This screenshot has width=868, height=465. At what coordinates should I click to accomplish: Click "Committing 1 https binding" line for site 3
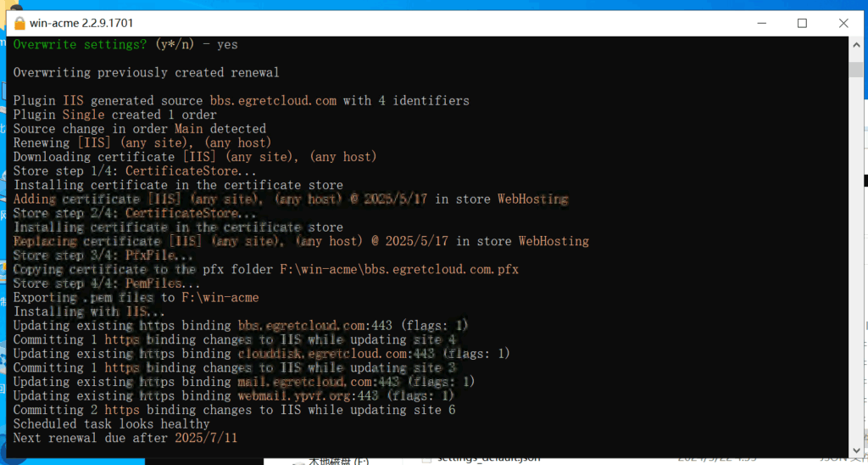pos(234,368)
